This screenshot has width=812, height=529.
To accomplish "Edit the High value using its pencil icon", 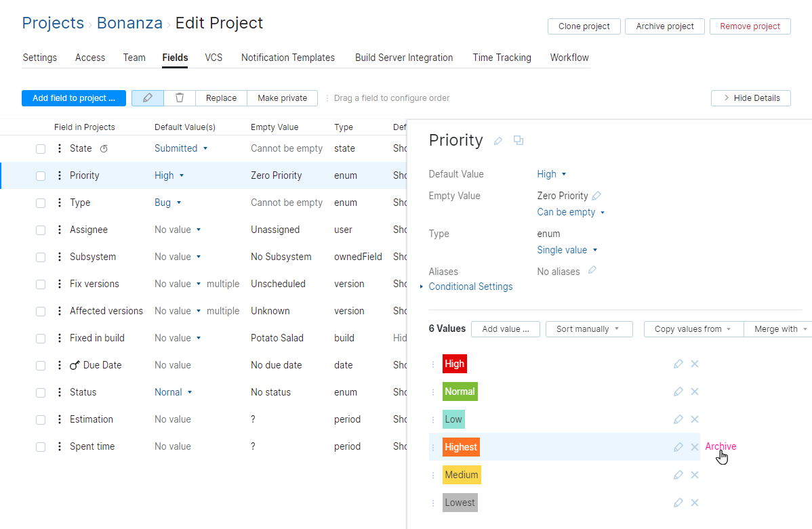I will [x=678, y=364].
